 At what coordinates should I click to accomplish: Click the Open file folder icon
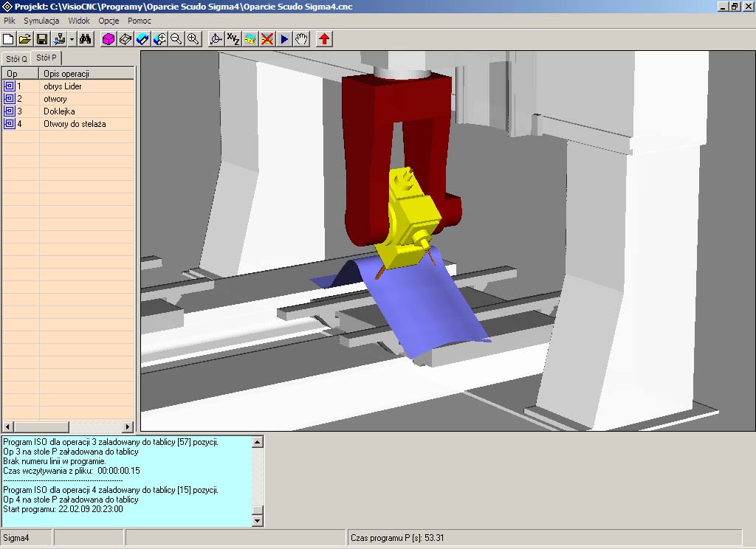point(25,38)
